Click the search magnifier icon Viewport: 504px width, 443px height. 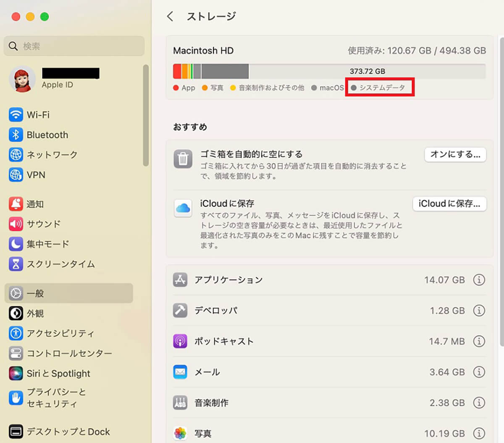[x=13, y=46]
